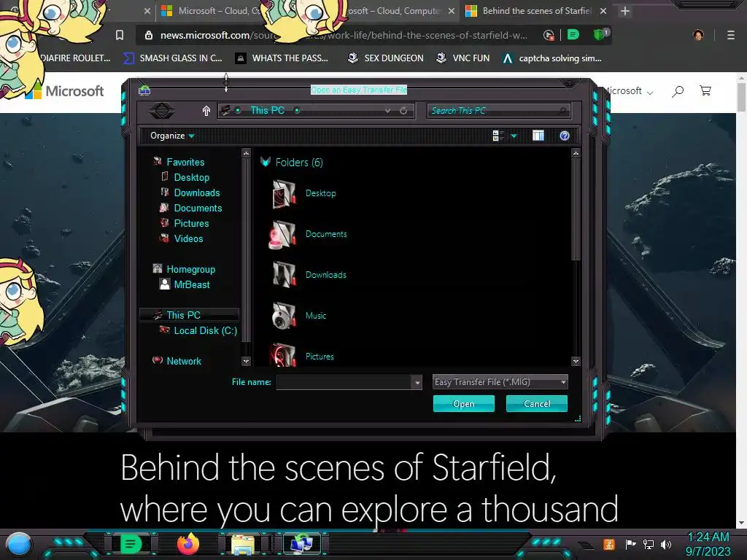This screenshot has height=560, width=747.
Task: Select the Downloads folder icon
Action: click(284, 275)
